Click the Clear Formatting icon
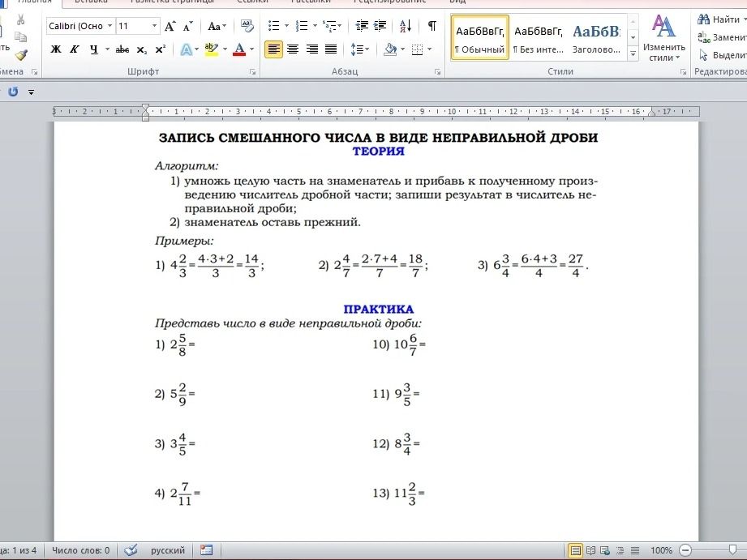The width and height of the screenshot is (747, 560). (x=247, y=26)
